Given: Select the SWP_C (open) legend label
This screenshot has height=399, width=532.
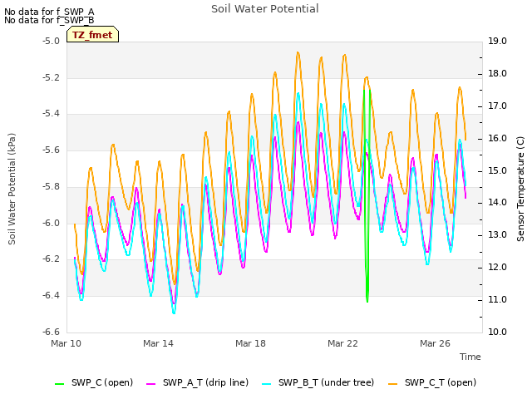Looking at the screenshot, I should (102, 382).
